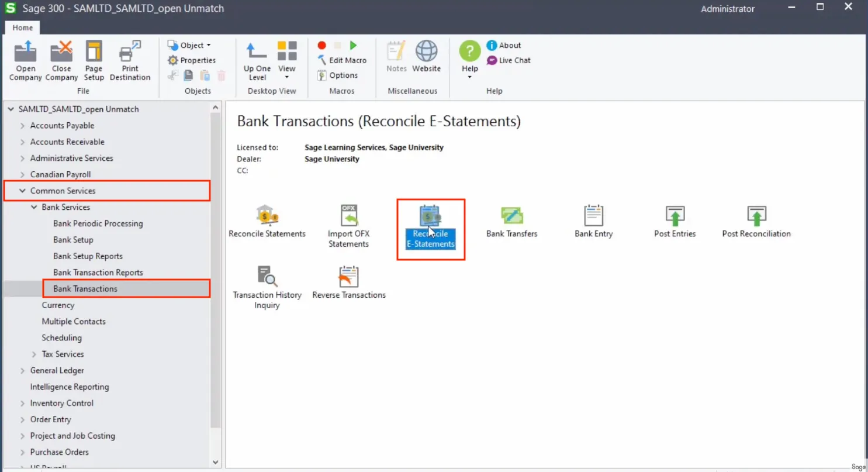The height and width of the screenshot is (472, 868).
Task: Launch the Post Reconciliation icon
Action: click(x=756, y=221)
